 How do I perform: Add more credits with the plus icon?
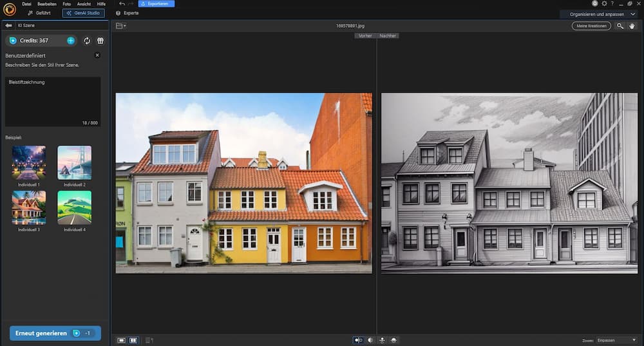(71, 41)
